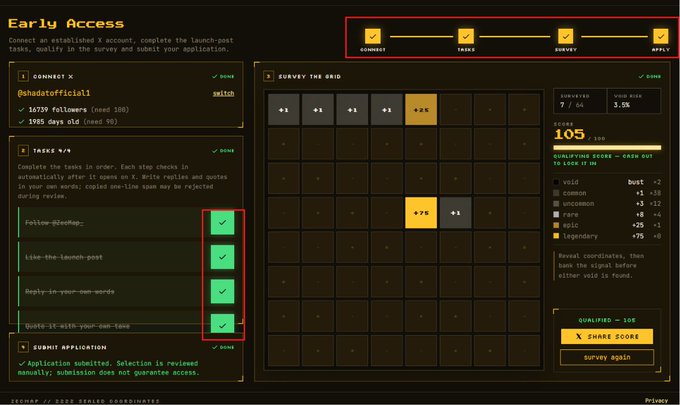Click the Application submitted confirmation message
Viewport: 680px width, 405px height.
[108, 368]
